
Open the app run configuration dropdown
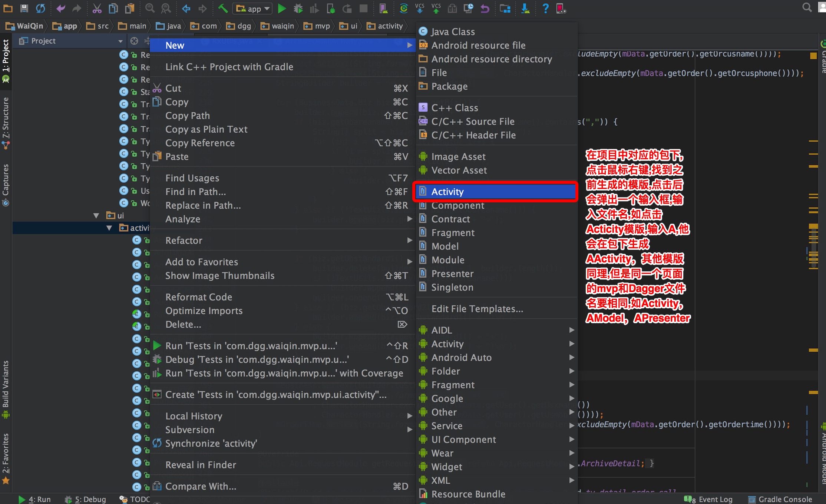point(252,9)
